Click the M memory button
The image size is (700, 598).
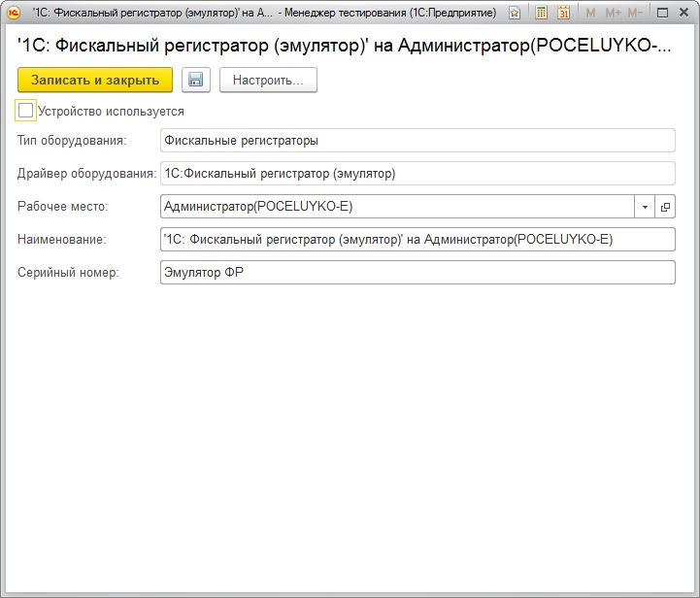coord(590,14)
